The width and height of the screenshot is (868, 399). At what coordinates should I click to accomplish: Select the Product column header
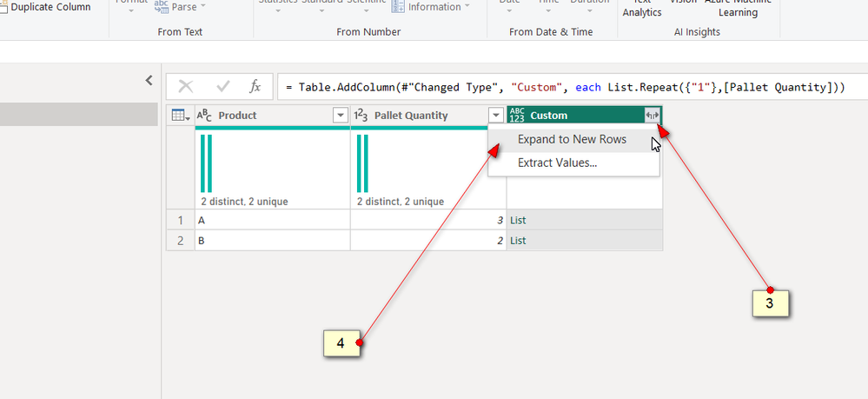272,116
